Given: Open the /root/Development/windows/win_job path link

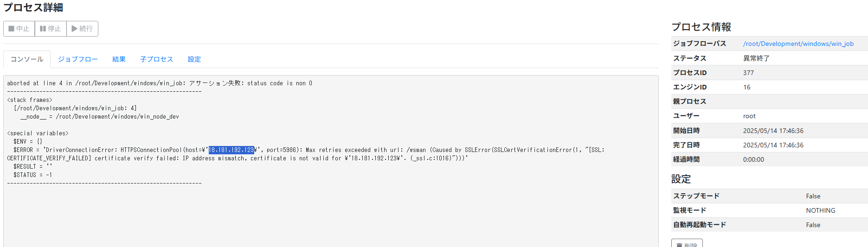Looking at the screenshot, I should pyautogui.click(x=798, y=44).
